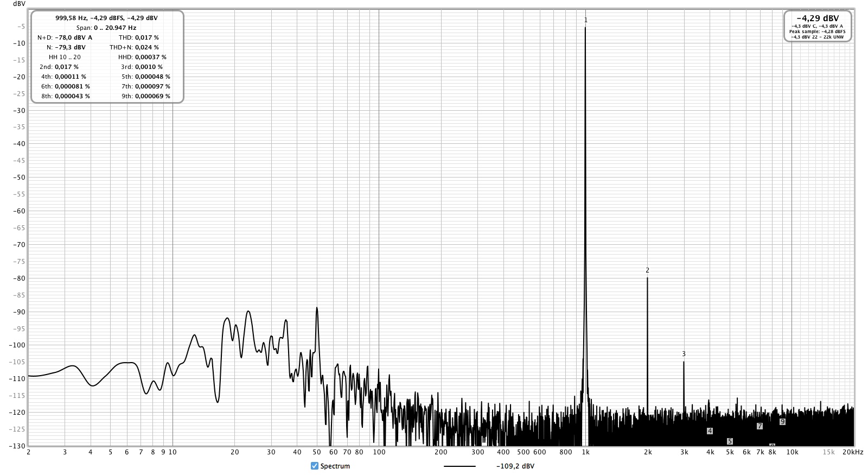This screenshot has height=475, width=868.
Task: Click harmonic marker 3 above the 3k peak
Action: coord(684,354)
